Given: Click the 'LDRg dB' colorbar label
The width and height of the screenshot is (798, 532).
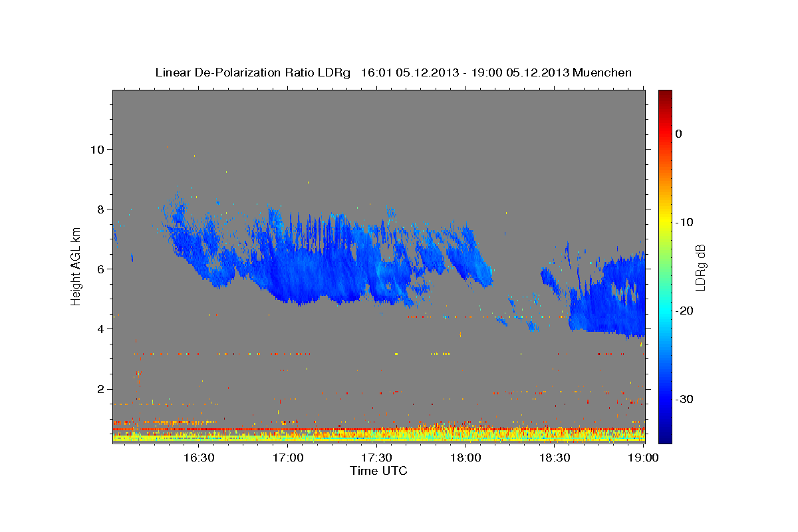Looking at the screenshot, I should (x=700, y=267).
